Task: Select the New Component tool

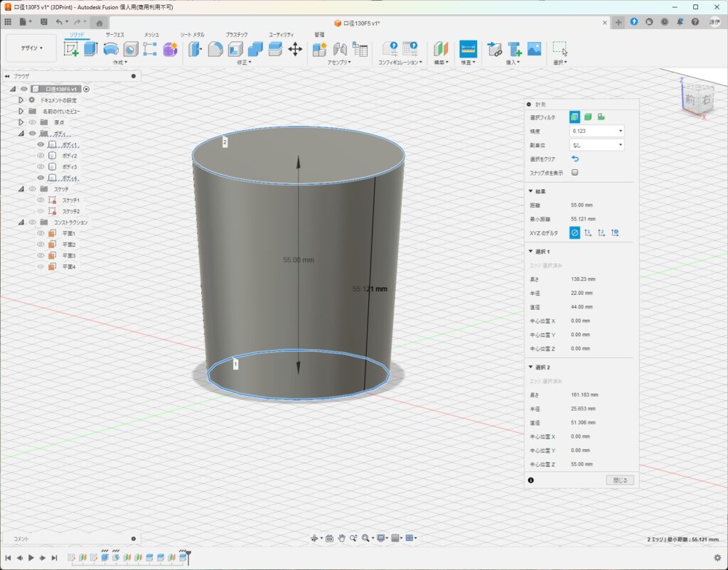Action: (x=320, y=49)
